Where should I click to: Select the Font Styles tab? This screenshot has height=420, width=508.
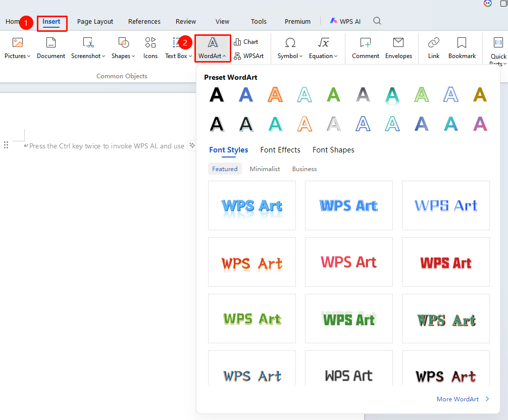(x=229, y=150)
